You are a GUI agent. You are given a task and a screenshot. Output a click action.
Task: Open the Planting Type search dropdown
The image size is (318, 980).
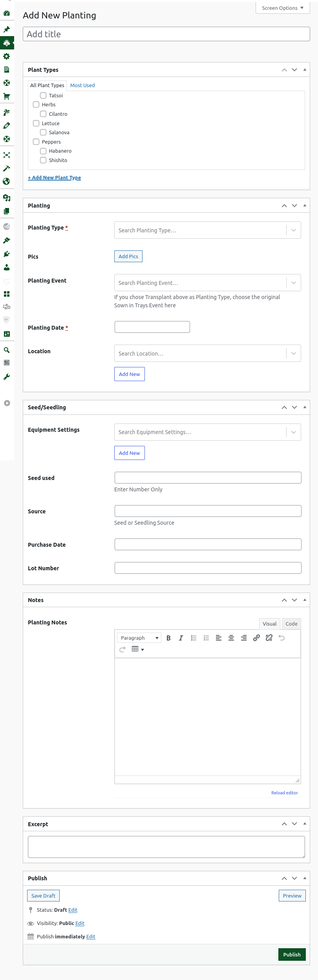[x=207, y=230]
